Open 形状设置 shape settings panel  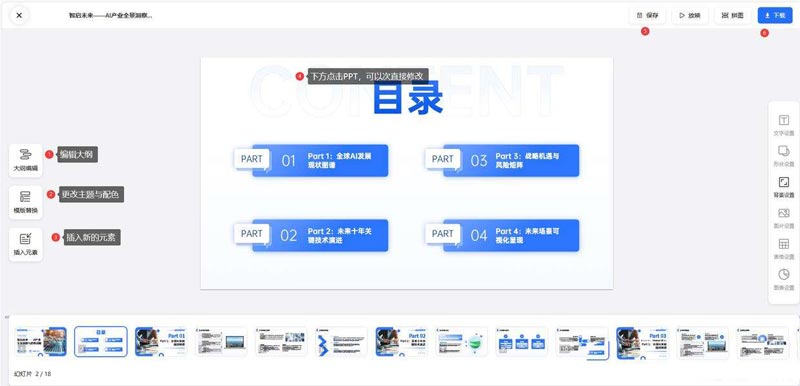pos(784,156)
